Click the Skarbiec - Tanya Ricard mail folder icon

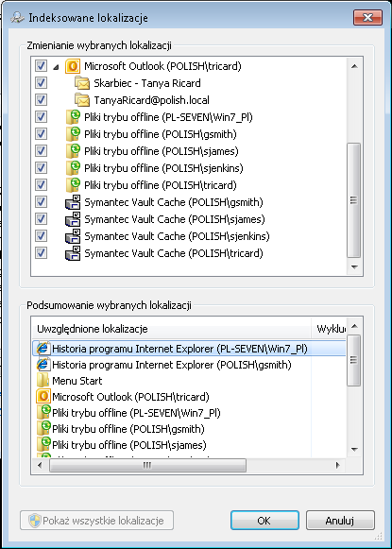[x=82, y=83]
